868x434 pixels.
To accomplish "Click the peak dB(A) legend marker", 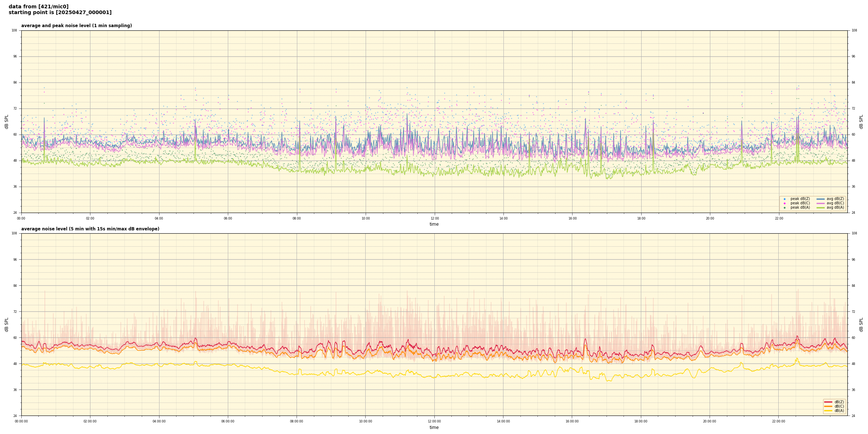I will click(x=784, y=208).
